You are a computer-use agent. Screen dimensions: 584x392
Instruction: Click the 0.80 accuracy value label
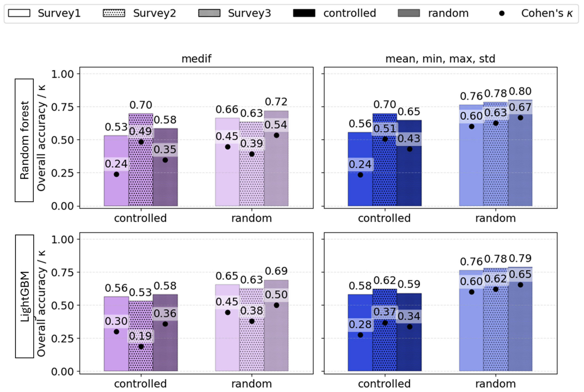(520, 92)
